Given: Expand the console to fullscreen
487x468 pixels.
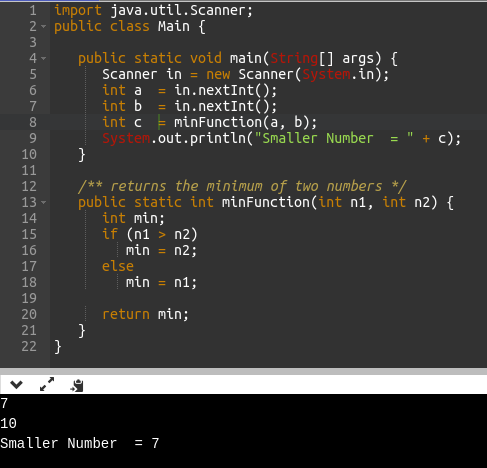Looking at the screenshot, I should pos(47,384).
